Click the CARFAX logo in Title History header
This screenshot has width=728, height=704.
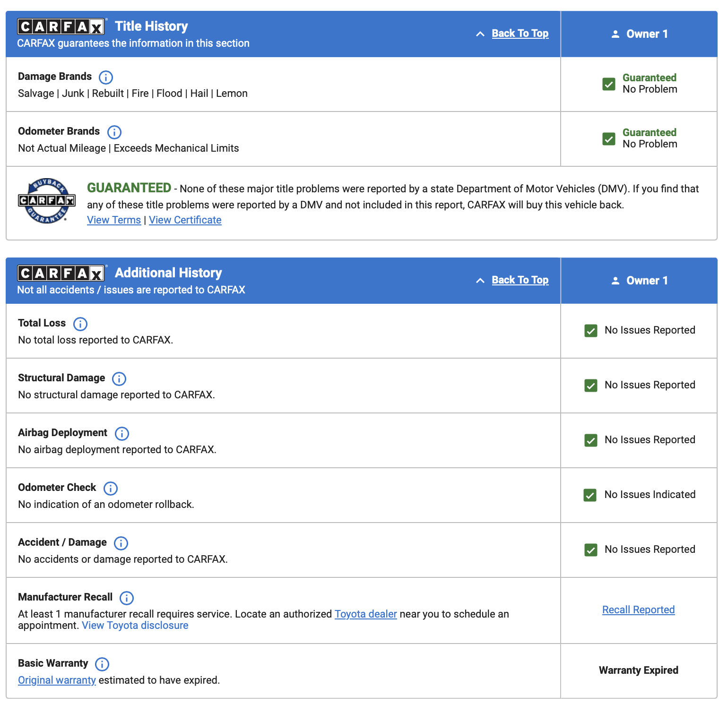click(x=61, y=26)
